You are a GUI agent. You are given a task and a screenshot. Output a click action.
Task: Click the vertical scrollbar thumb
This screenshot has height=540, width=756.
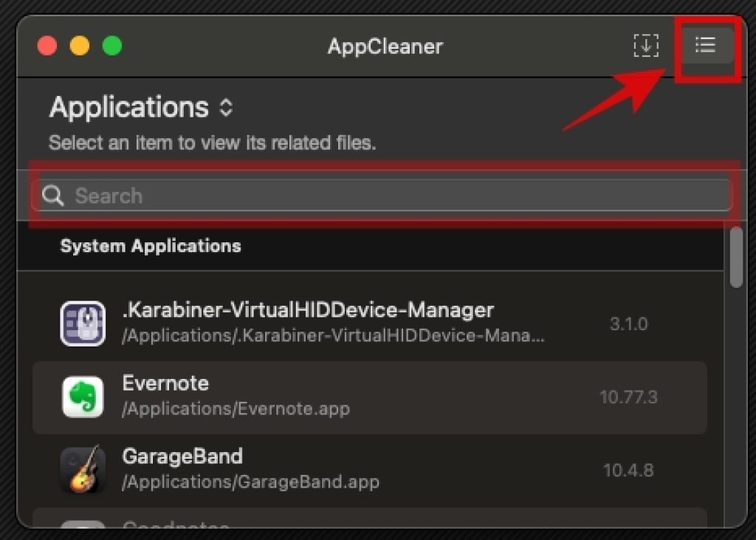[x=736, y=257]
